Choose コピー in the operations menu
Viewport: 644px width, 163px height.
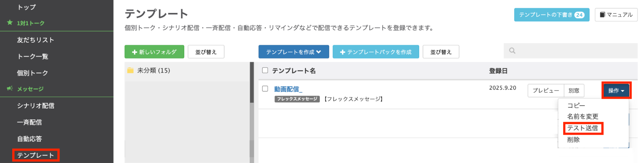[576, 106]
